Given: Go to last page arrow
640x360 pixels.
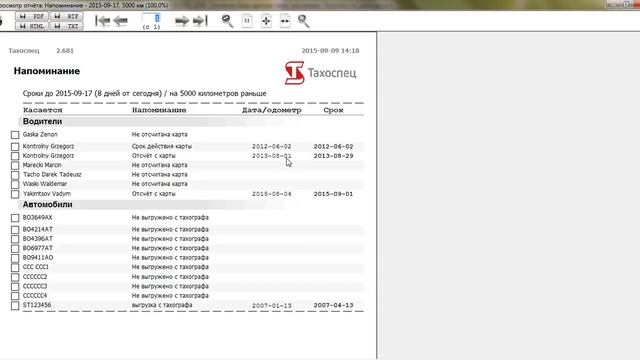Looking at the screenshot, I should pos(200,21).
